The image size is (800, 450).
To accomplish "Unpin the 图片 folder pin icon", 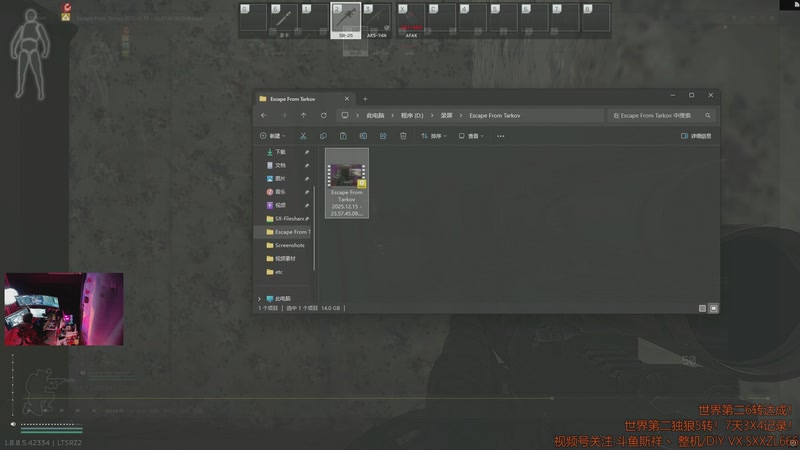I will tap(307, 179).
